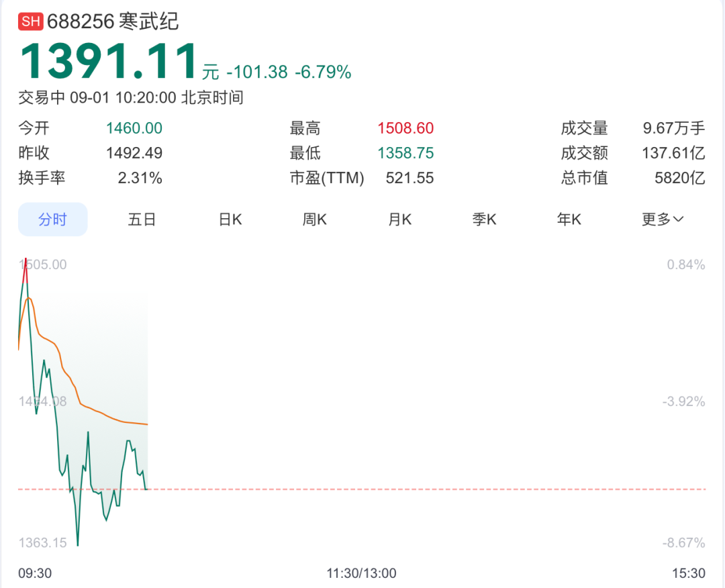Click the 今开 value 1460.00
Screen dimensions: 725x588
(134, 128)
